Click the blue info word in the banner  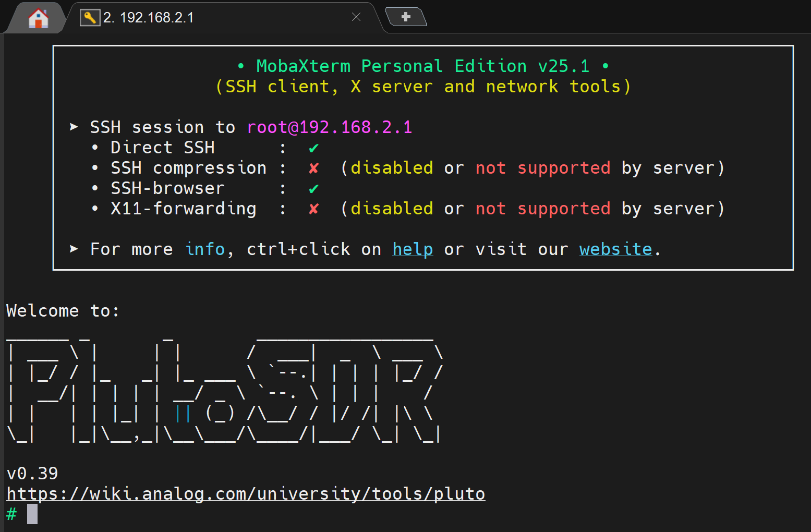tap(205, 249)
